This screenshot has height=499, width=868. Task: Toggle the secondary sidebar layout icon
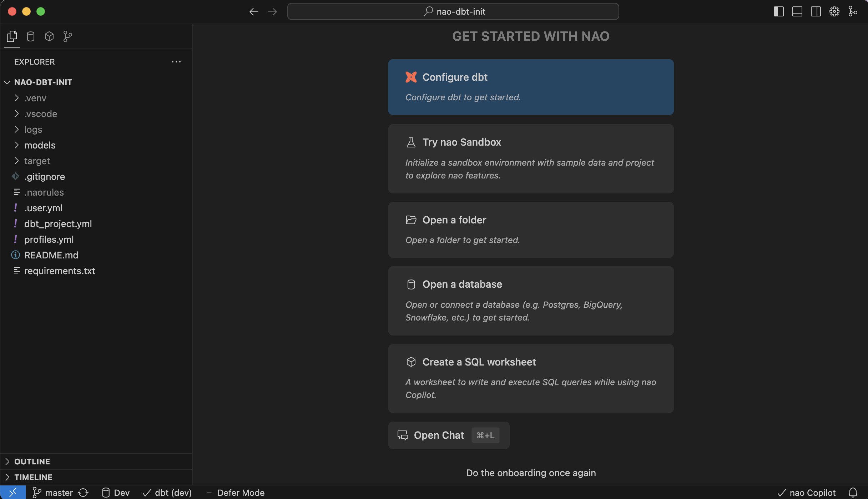816,12
